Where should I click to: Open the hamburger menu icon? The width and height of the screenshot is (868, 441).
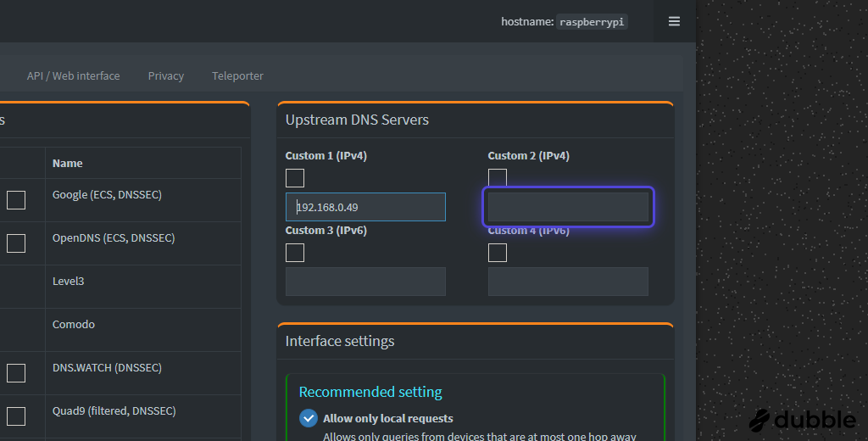[674, 21]
